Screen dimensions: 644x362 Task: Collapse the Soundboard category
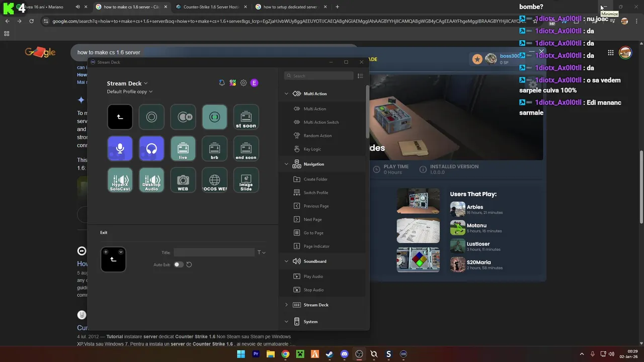287,261
